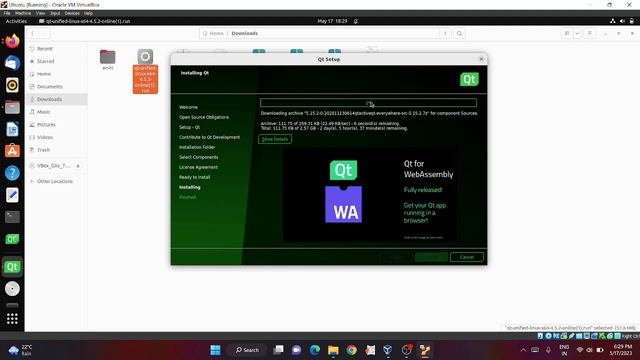Click Show Details in Qt installer

click(275, 139)
